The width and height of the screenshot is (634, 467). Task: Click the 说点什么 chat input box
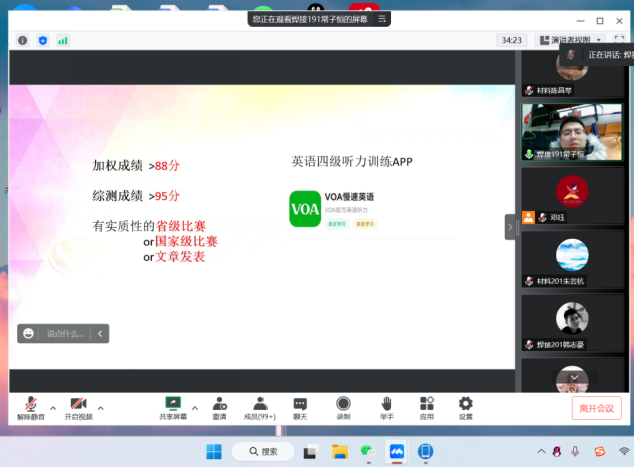point(64,333)
